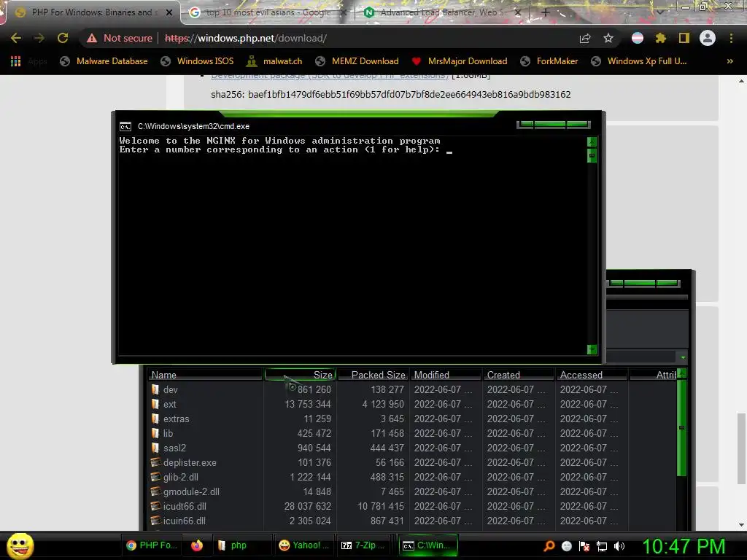Open the Not secure warning icon
The width and height of the screenshot is (747, 560).
pos(92,38)
